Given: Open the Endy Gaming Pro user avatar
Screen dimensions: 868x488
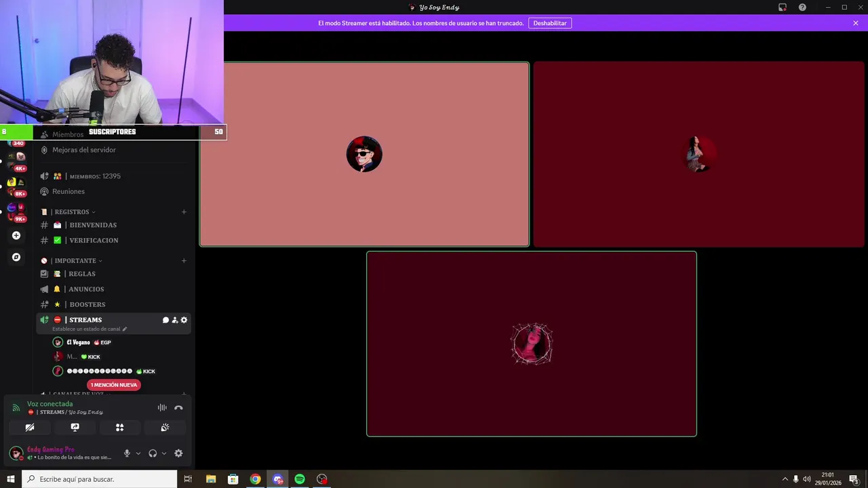Looking at the screenshot, I should (x=16, y=453).
